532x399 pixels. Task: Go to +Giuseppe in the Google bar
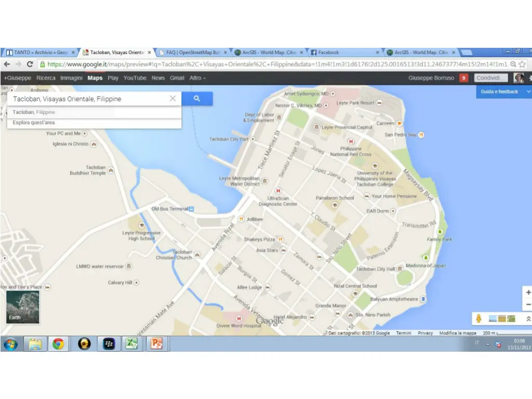[17, 78]
